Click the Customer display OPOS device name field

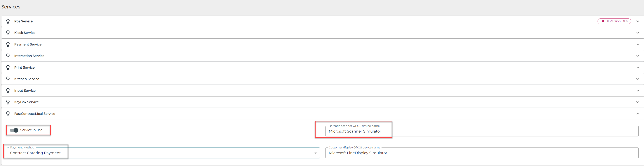[481, 153]
